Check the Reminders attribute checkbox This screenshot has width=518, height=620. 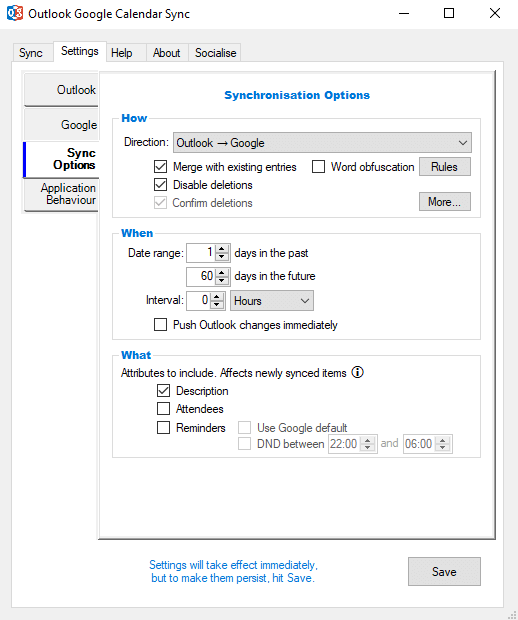(163, 427)
